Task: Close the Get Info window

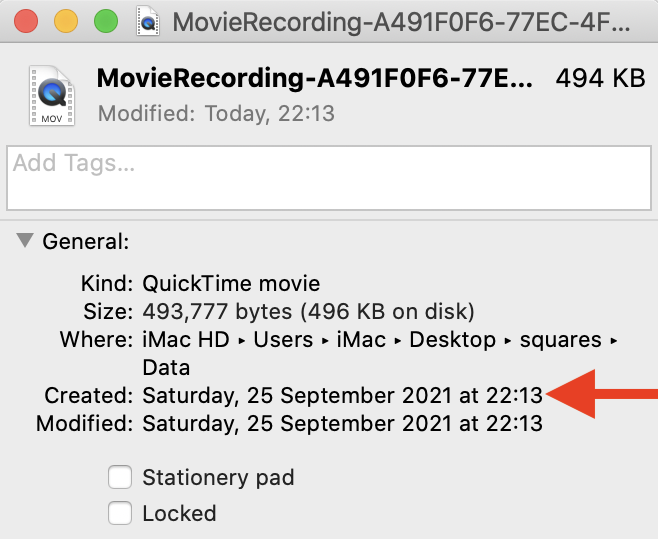Action: [x=27, y=21]
